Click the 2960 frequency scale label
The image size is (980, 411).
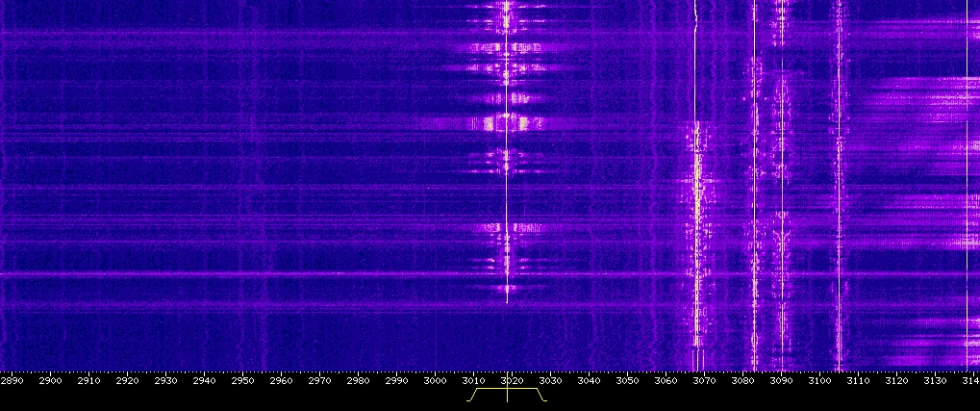[281, 380]
